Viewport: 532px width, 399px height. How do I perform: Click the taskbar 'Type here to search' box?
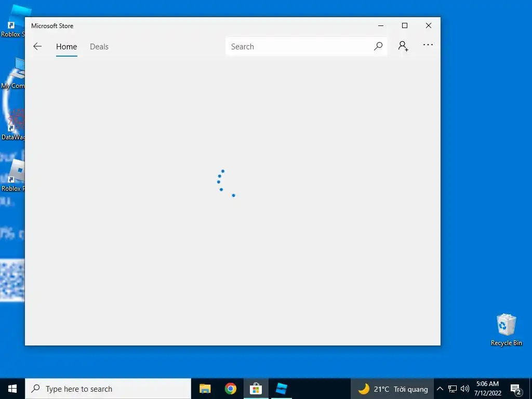(108, 389)
